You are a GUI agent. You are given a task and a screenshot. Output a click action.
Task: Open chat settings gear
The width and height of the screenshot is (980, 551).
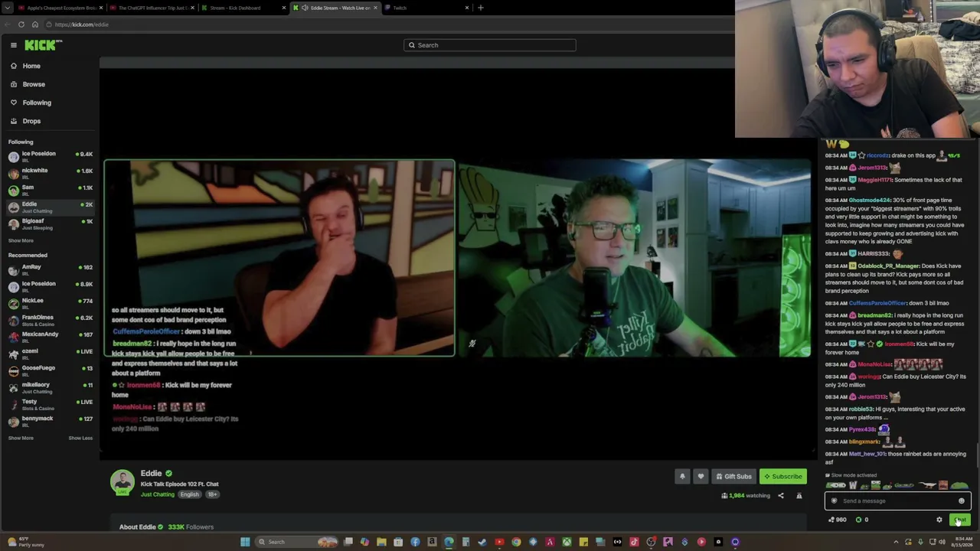pos(939,520)
